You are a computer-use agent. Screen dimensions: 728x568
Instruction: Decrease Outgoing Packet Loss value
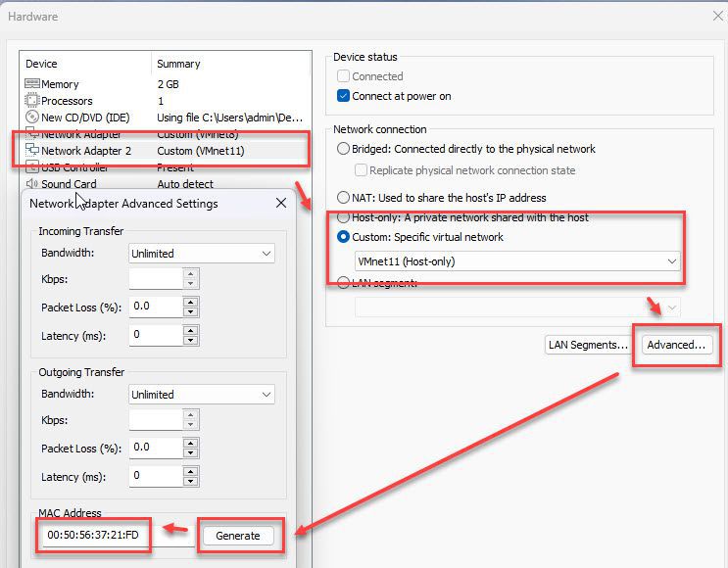point(190,452)
